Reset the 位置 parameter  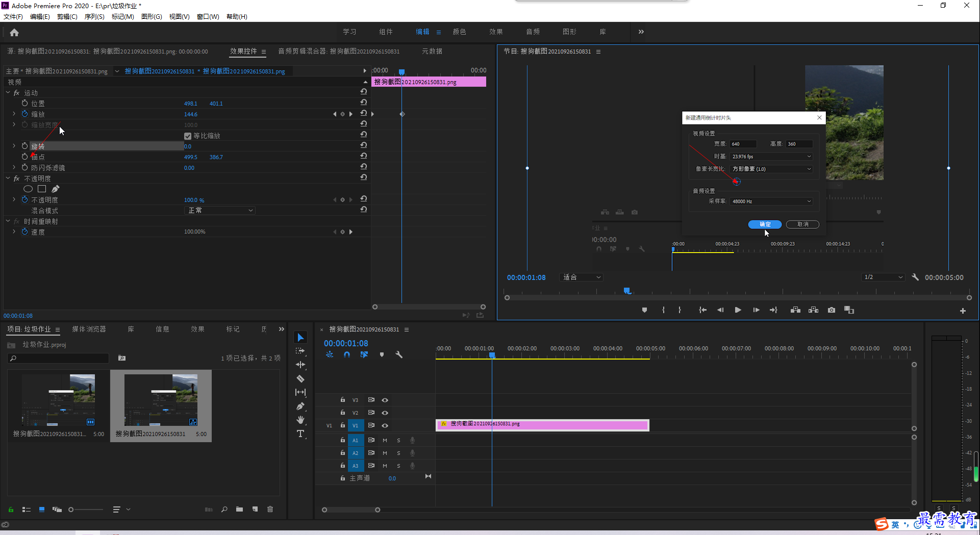[x=363, y=102]
